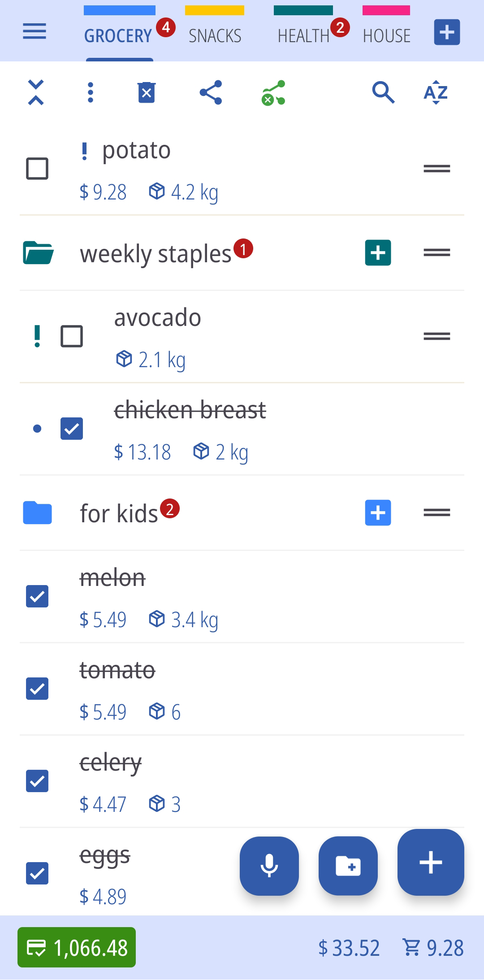The width and height of the screenshot is (484, 980).
Task: Add item to weekly staples folder
Action: click(x=378, y=253)
